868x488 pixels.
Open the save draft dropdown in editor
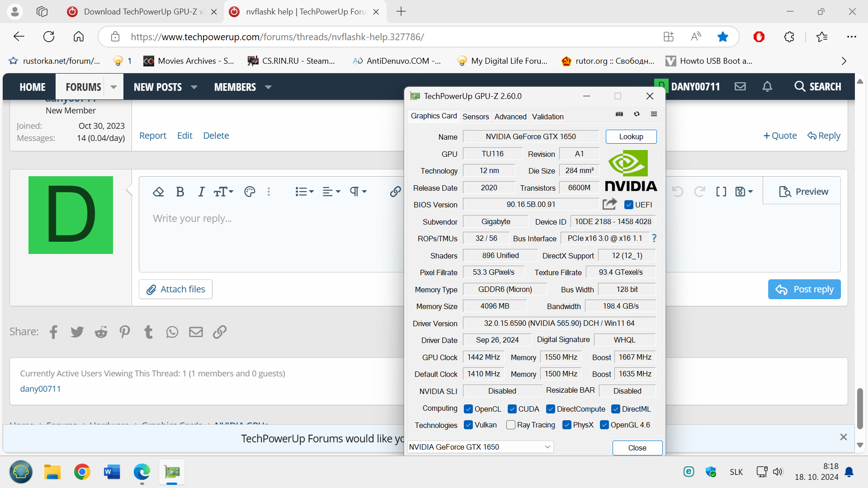pyautogui.click(x=744, y=192)
